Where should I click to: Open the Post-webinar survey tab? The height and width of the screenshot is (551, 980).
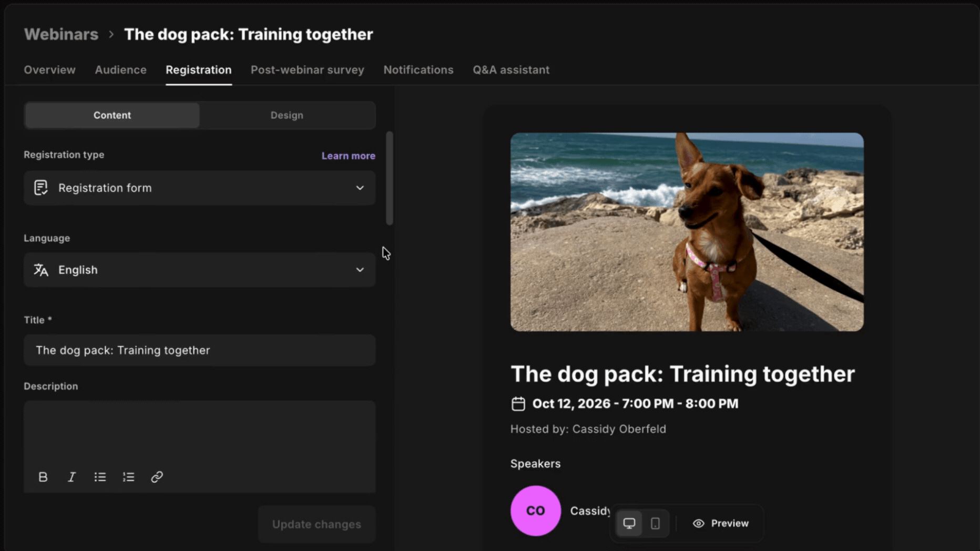point(307,70)
